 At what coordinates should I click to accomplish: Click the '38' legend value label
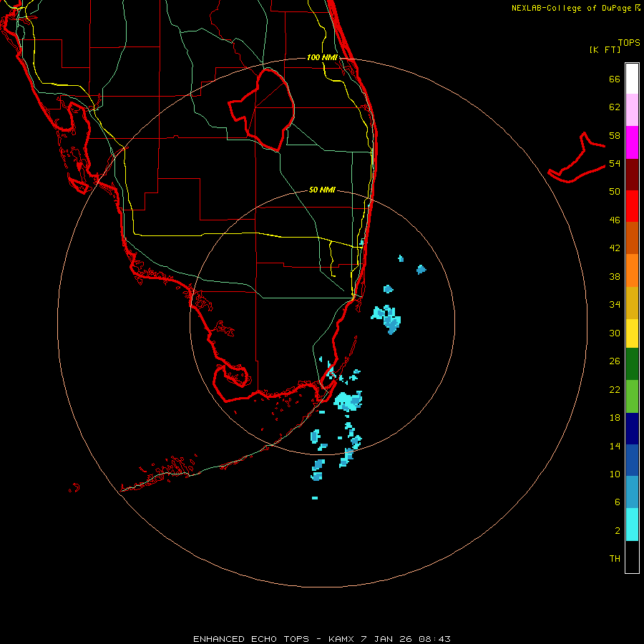(x=615, y=277)
